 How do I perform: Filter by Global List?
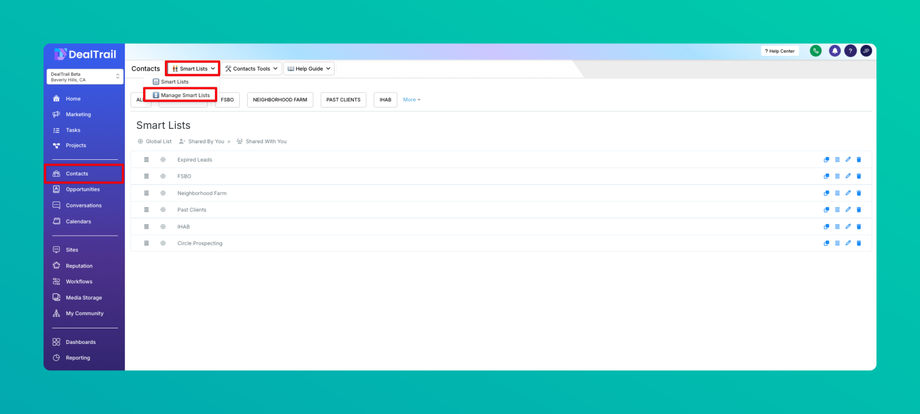pyautogui.click(x=155, y=141)
